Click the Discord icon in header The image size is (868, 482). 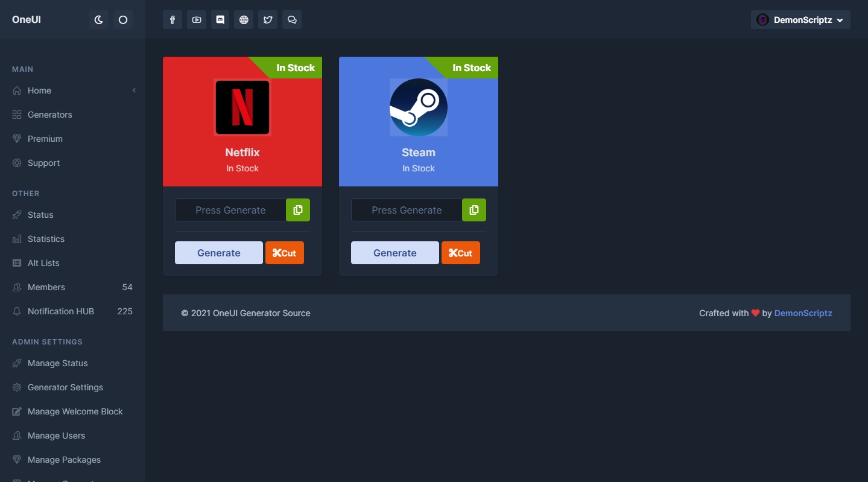click(x=220, y=20)
